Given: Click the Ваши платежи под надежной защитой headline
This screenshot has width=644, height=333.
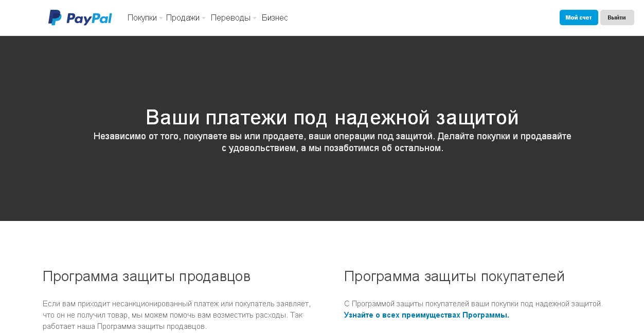Looking at the screenshot, I should click(332, 118).
